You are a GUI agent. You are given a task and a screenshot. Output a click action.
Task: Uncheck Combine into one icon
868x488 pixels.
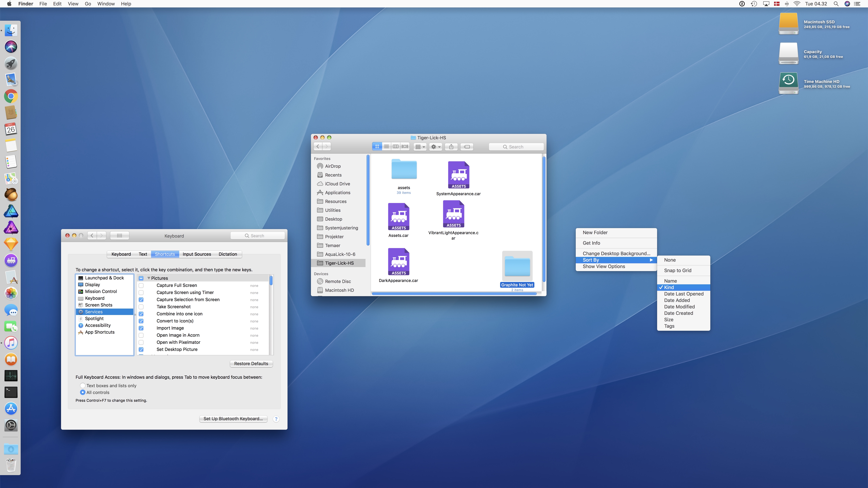pyautogui.click(x=141, y=314)
